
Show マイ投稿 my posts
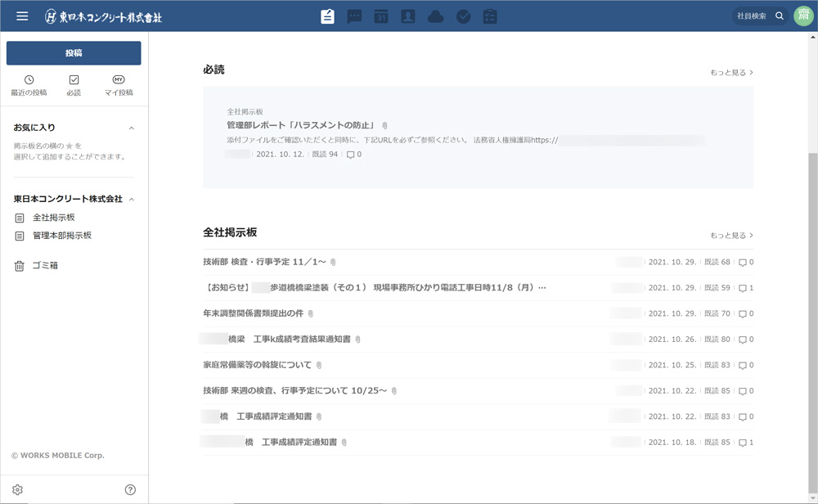pyautogui.click(x=119, y=85)
